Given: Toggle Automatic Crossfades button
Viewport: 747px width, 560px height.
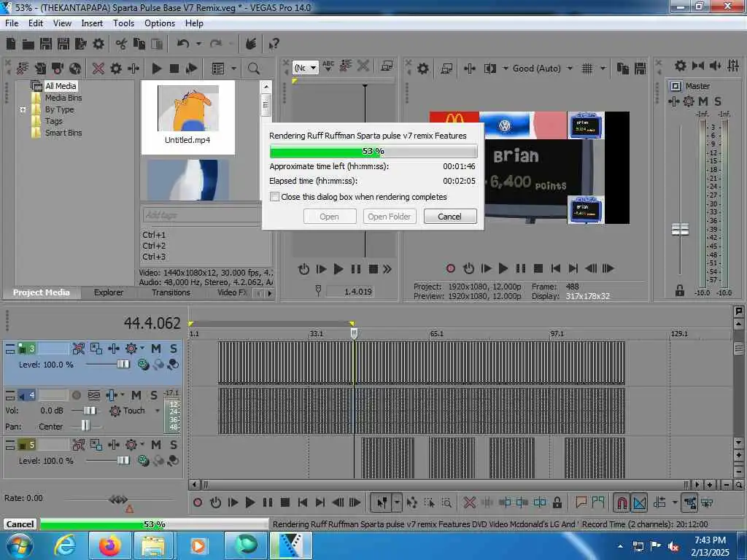Looking at the screenshot, I should pos(639,502).
